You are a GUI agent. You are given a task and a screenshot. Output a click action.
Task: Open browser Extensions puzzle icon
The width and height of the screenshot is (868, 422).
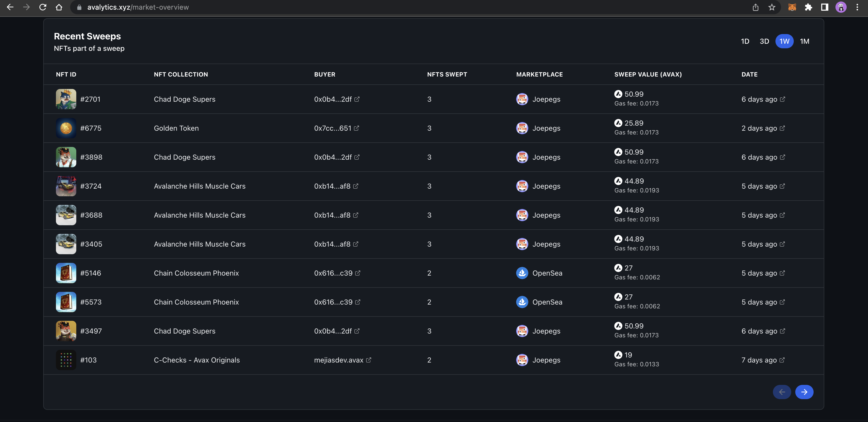tap(808, 7)
